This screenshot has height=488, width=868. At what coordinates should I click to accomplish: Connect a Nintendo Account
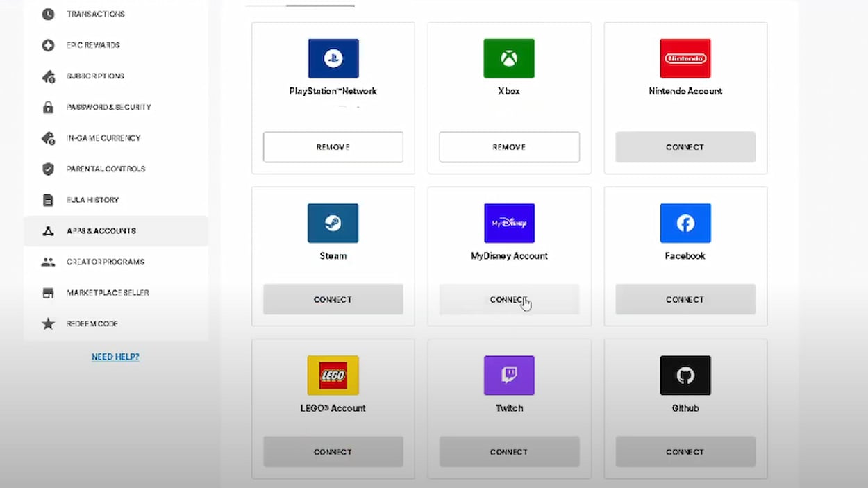(685, 147)
